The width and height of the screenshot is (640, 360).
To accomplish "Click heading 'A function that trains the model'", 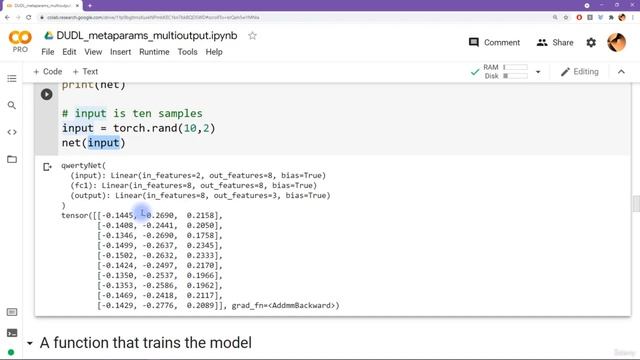I will (146, 343).
